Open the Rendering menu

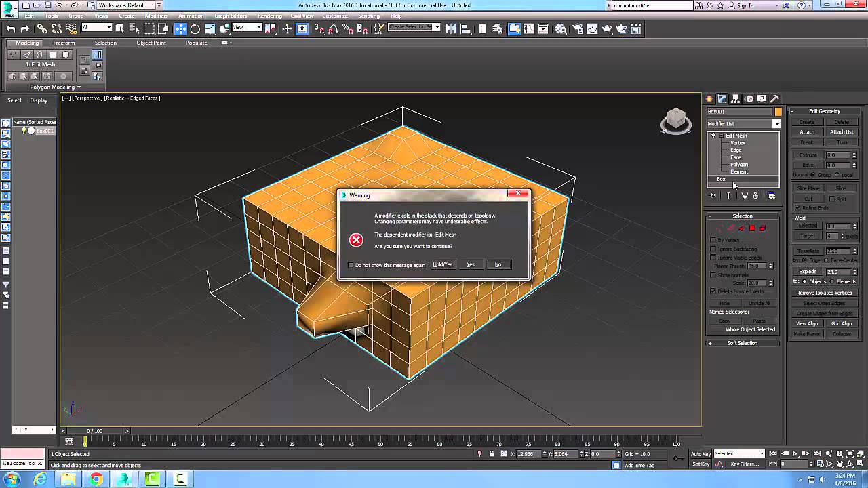pos(269,16)
